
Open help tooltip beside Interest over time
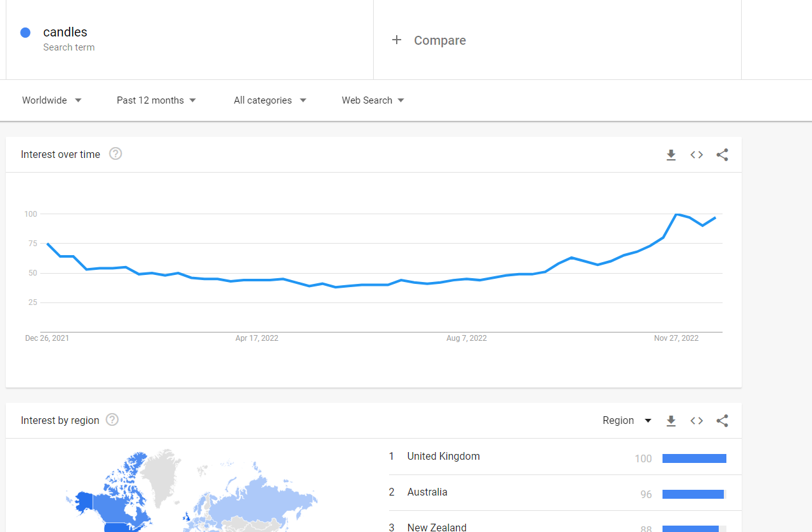[x=116, y=153]
